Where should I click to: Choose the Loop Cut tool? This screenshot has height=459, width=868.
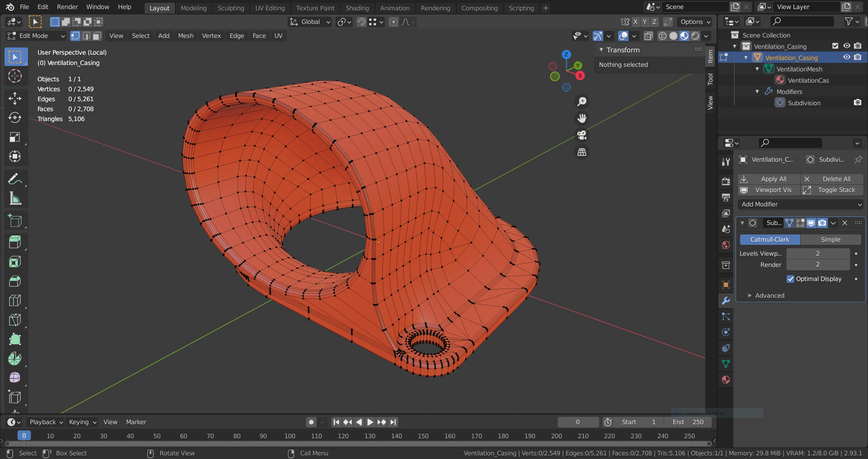[x=15, y=300]
